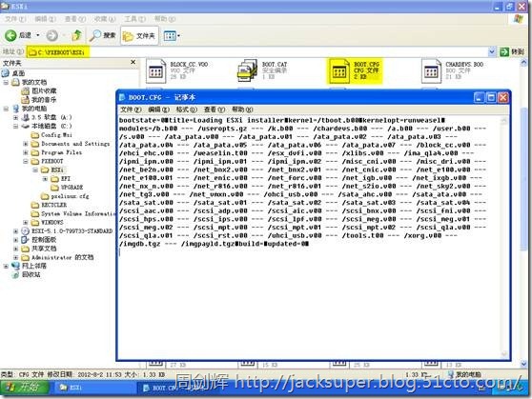Viewport: 532px width, 399px height.
Task: Click the address bar path C:\PXEBOOT\ESXi
Action: click(x=61, y=52)
